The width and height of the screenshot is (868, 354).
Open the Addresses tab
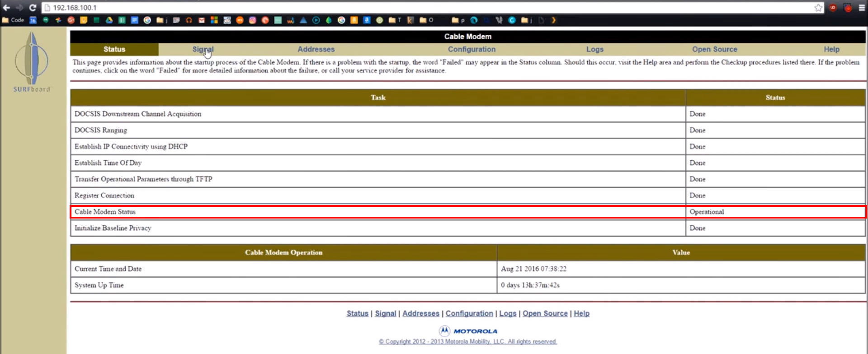316,49
